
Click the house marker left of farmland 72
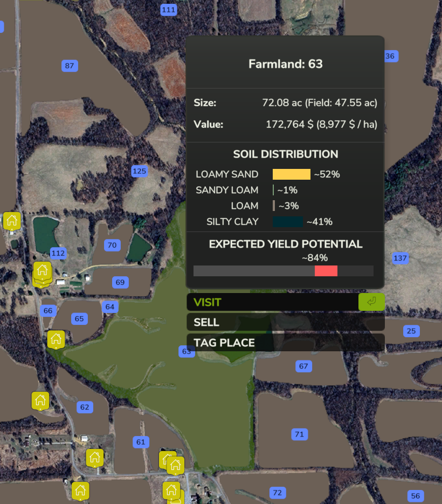171,490
